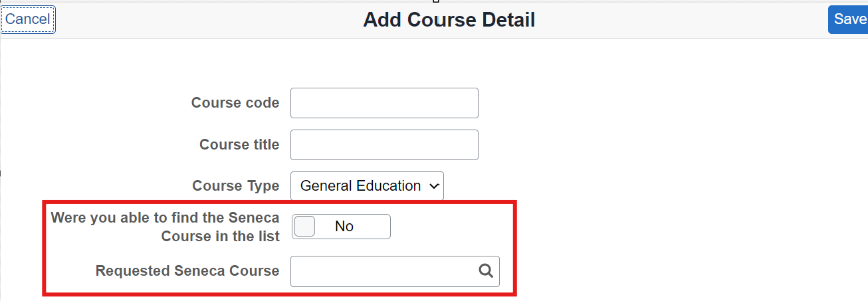Click into the Course title field
The width and height of the screenshot is (868, 301).
(384, 145)
